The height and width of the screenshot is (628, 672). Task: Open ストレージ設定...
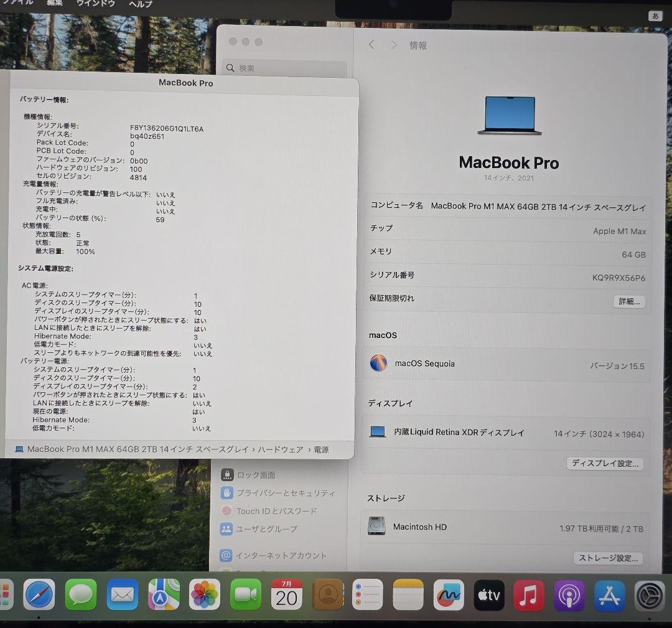(x=608, y=558)
